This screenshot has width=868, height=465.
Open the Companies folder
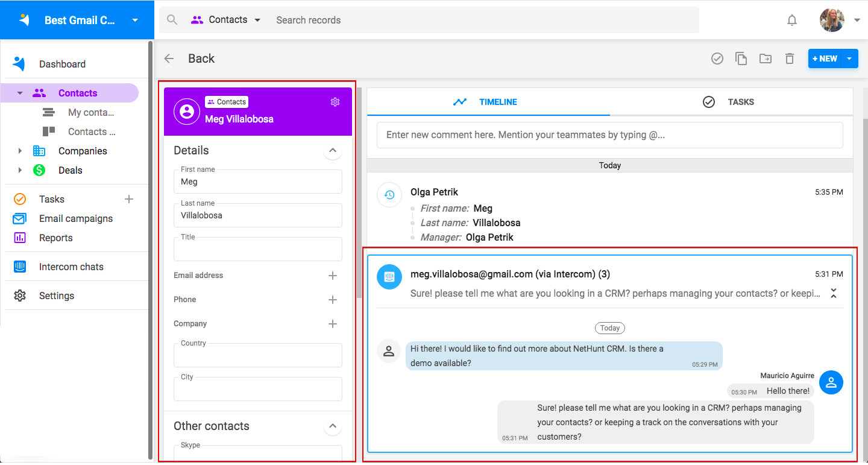click(83, 151)
